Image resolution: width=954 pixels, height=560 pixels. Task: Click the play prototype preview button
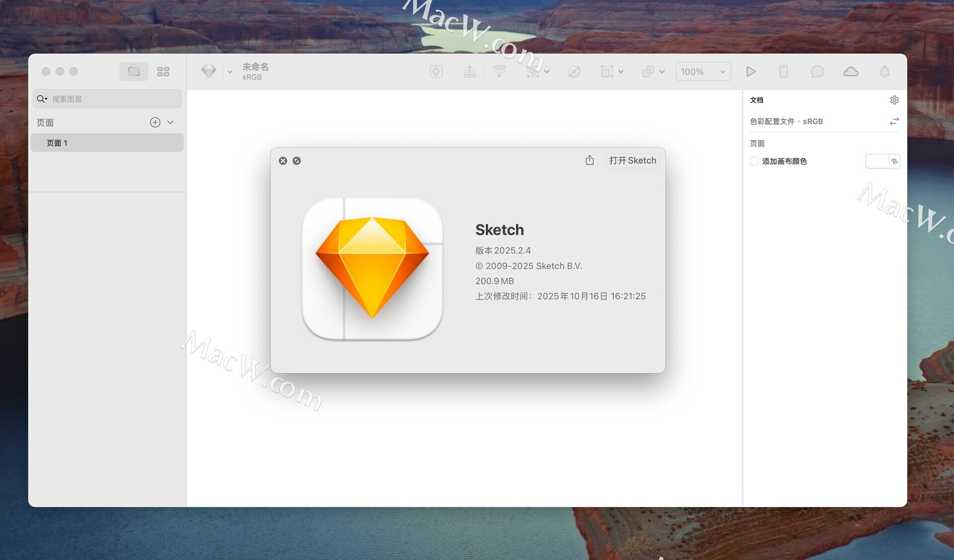pyautogui.click(x=751, y=72)
